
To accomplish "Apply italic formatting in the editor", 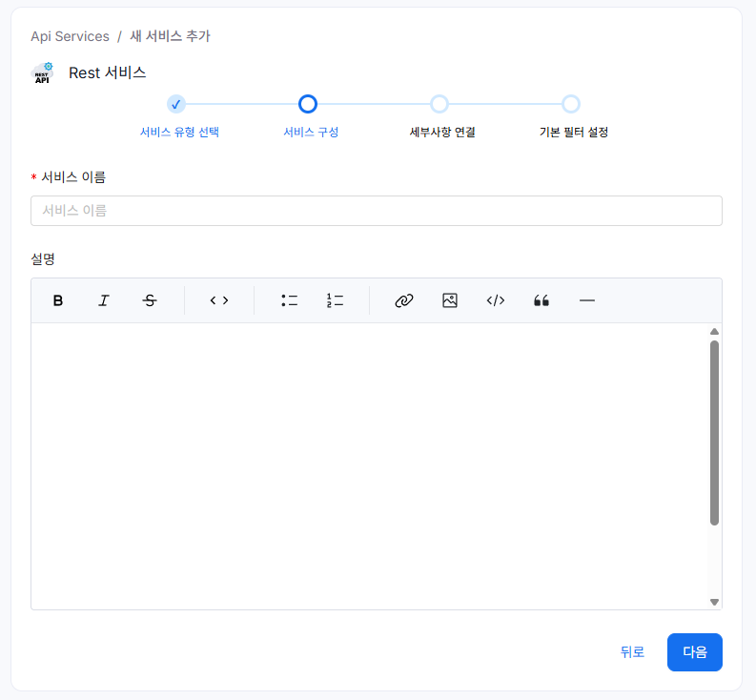I will click(104, 300).
